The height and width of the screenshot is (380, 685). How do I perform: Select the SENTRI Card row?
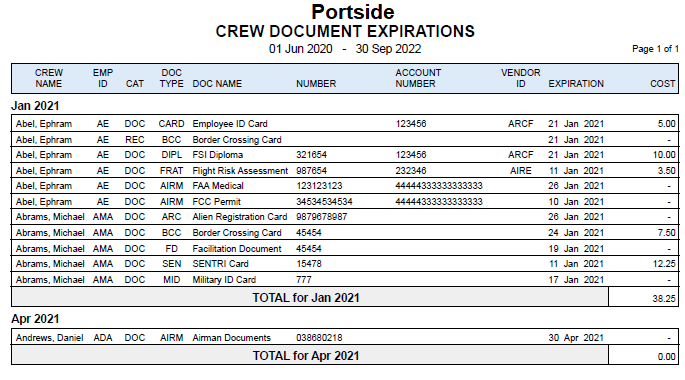click(x=345, y=264)
